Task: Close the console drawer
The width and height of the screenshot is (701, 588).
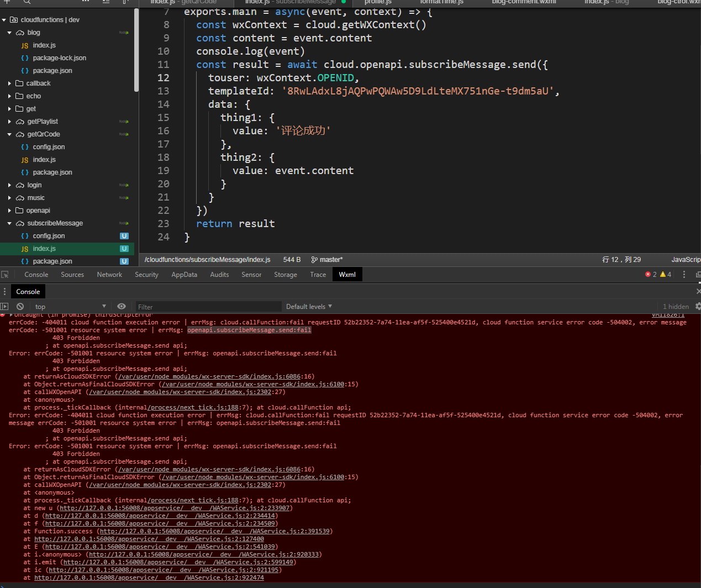Action: click(698, 291)
